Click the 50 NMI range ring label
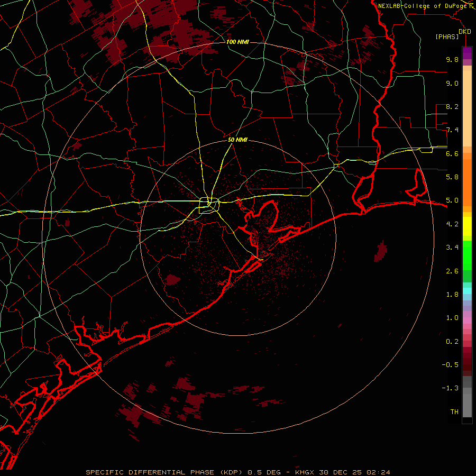 click(x=237, y=140)
